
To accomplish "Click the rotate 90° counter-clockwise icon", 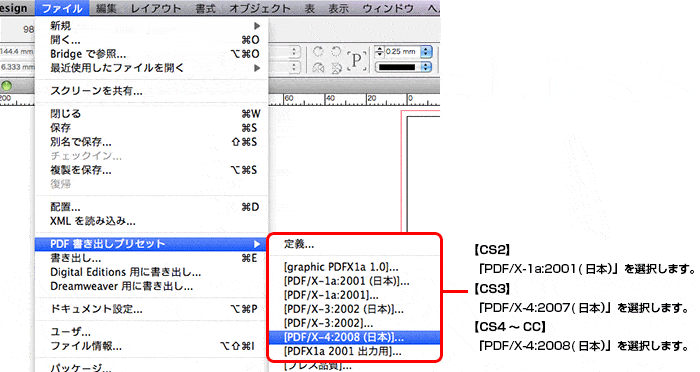I will pyautogui.click(x=336, y=51).
